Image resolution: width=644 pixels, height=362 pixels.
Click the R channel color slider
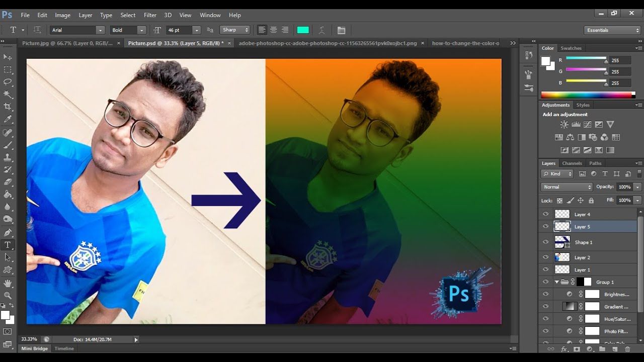(x=586, y=59)
